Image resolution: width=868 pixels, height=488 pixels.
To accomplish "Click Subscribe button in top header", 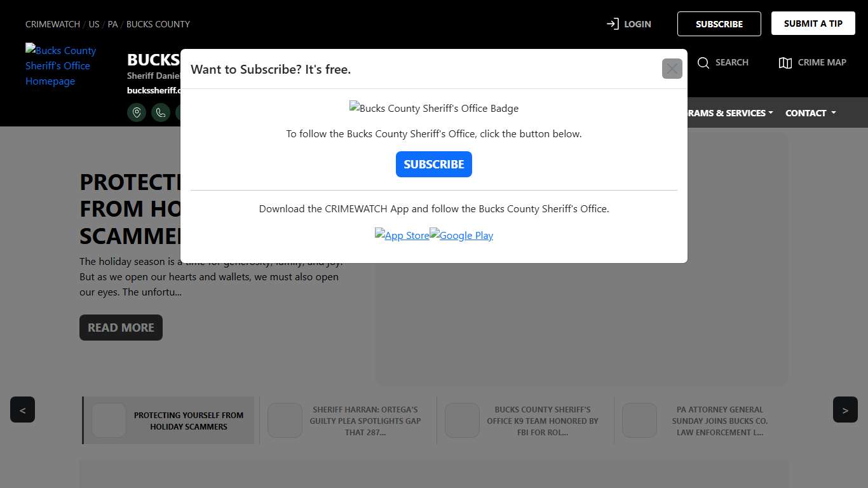I will [719, 24].
